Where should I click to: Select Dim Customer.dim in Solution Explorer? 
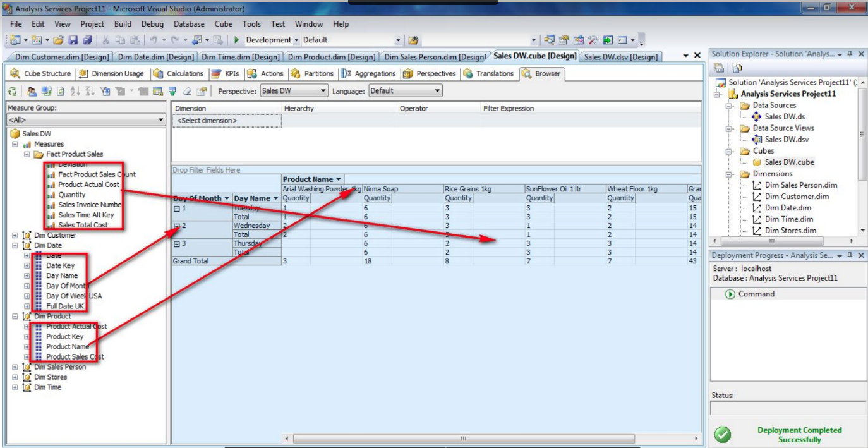(797, 196)
